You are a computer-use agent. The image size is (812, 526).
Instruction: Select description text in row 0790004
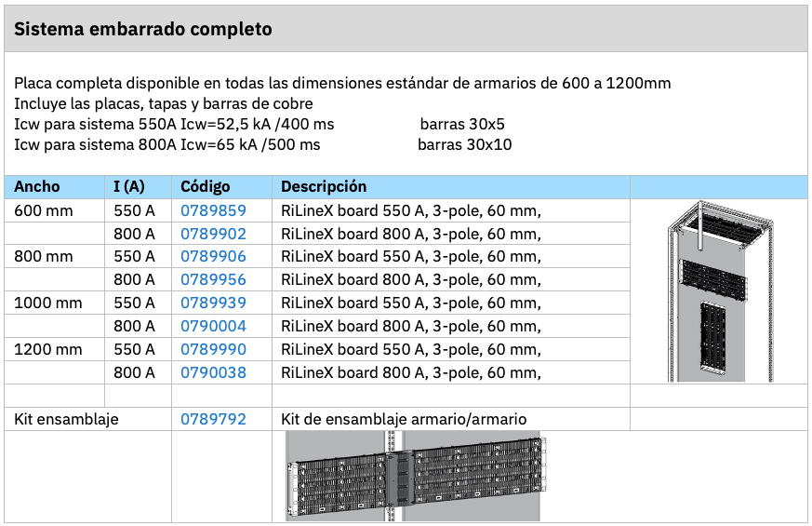click(x=411, y=327)
